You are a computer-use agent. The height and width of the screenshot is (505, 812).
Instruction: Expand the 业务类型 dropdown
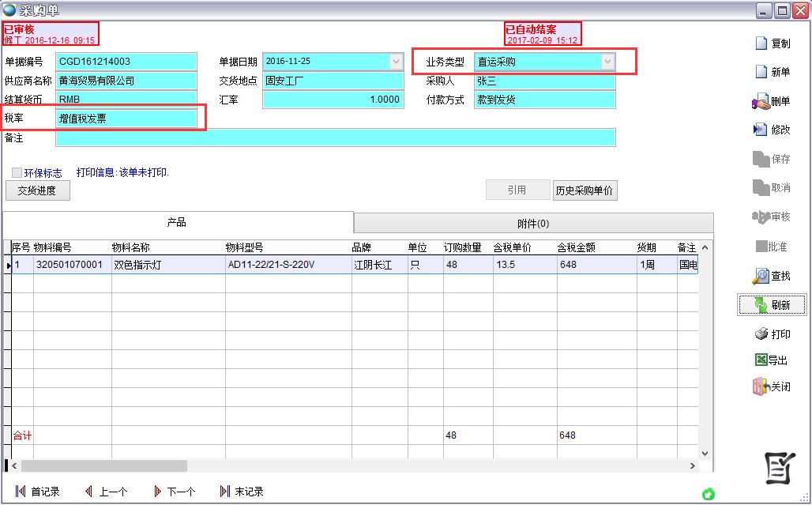coord(608,61)
